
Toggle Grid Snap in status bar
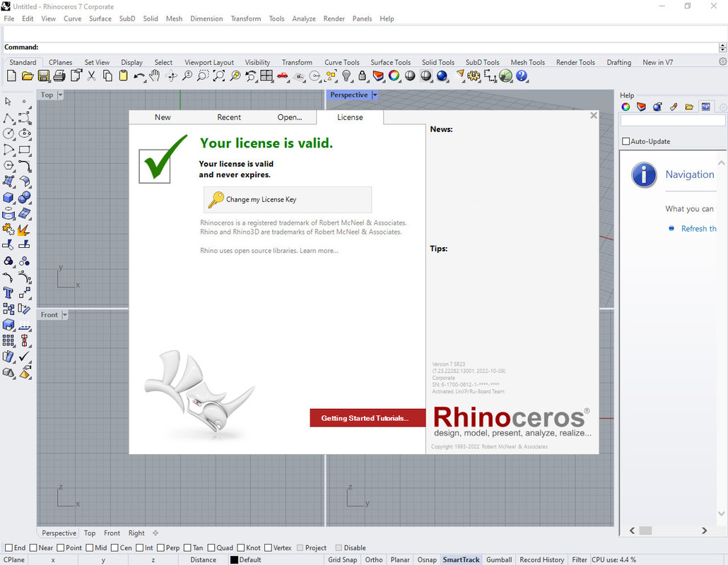click(x=343, y=560)
